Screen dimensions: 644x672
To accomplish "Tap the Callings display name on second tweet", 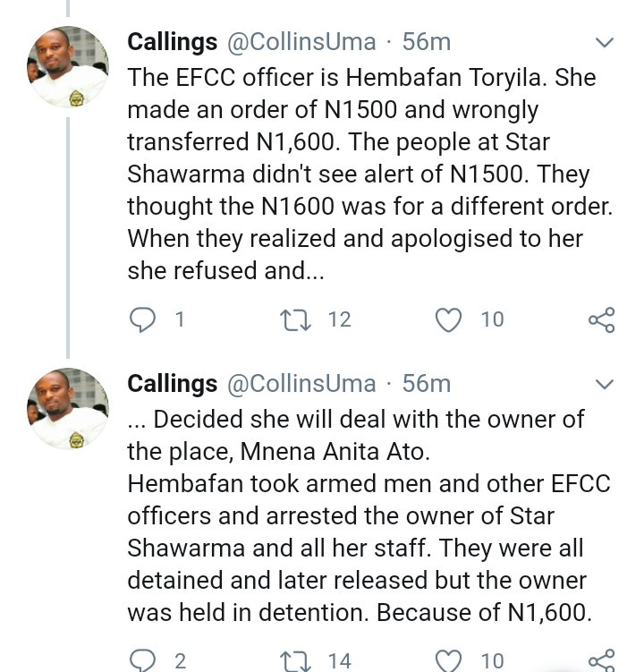I will [x=173, y=384].
